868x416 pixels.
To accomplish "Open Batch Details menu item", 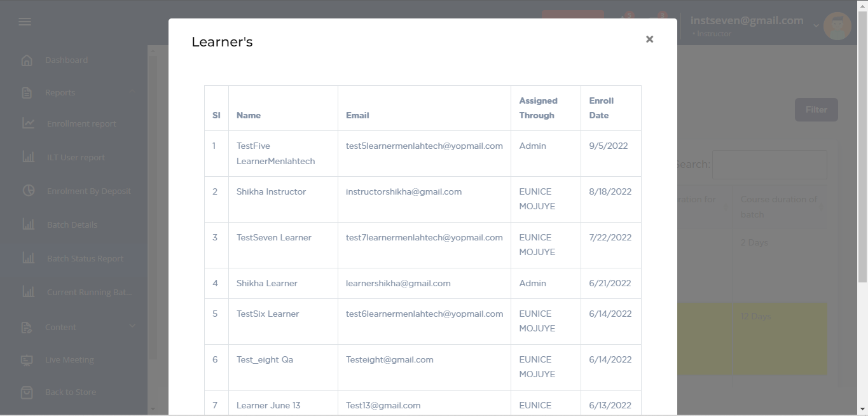I will tap(72, 225).
